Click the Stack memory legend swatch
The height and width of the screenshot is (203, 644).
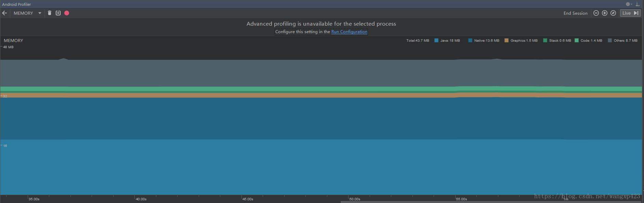[x=545, y=40]
